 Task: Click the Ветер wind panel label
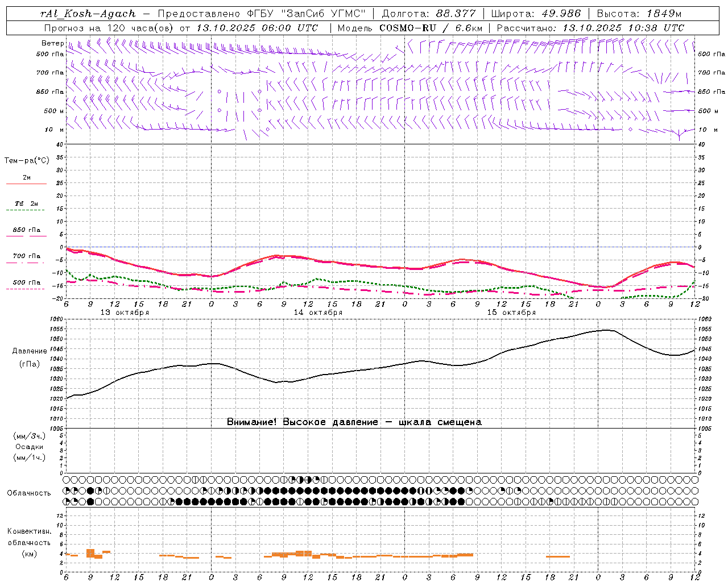(52, 43)
